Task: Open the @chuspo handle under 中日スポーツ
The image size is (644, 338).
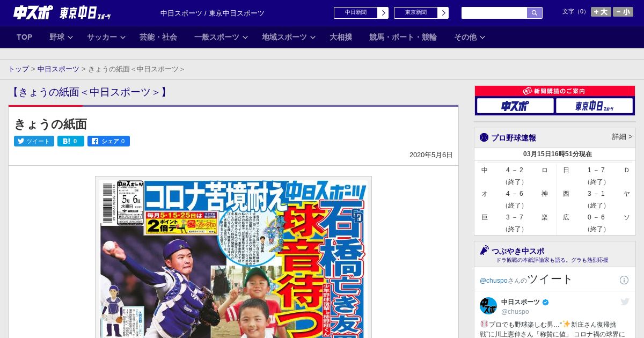Action: tap(515, 312)
